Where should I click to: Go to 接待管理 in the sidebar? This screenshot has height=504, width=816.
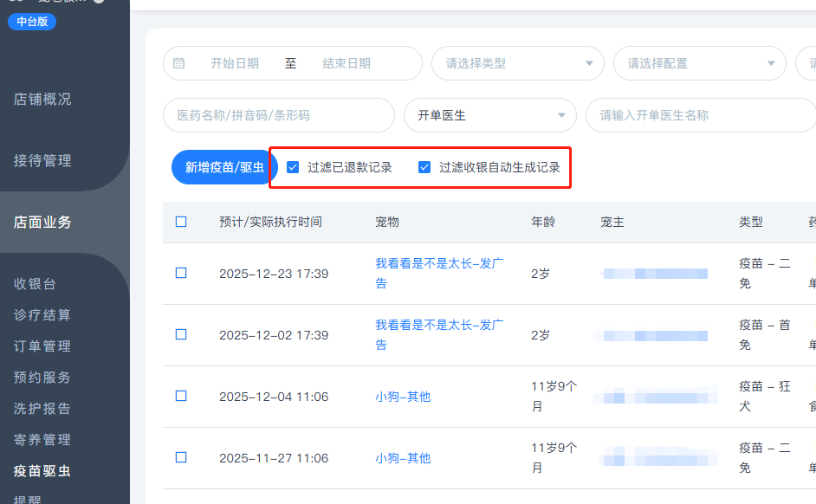click(42, 160)
